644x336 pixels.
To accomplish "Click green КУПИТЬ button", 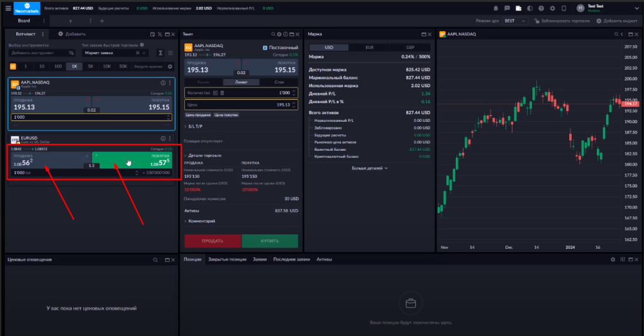I will tap(270, 241).
